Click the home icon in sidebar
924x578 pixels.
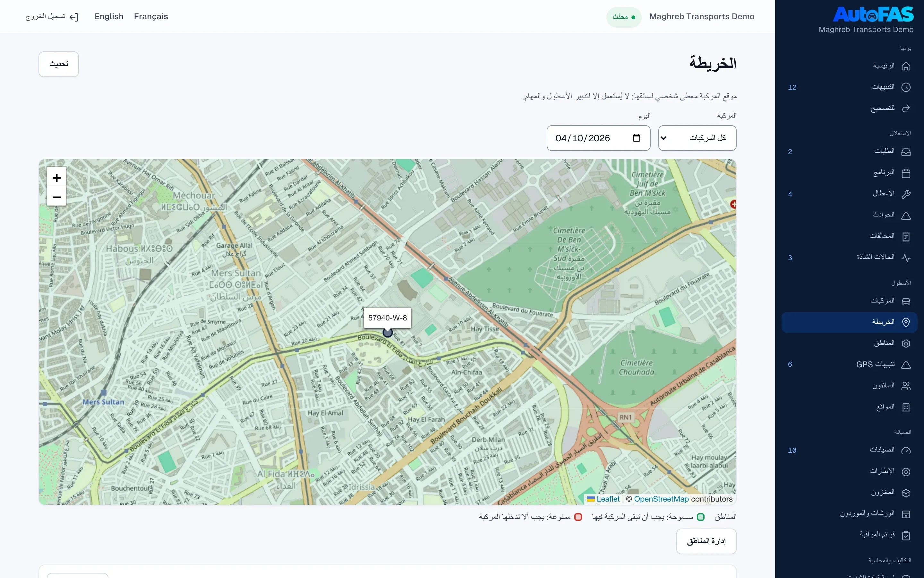coord(906,66)
